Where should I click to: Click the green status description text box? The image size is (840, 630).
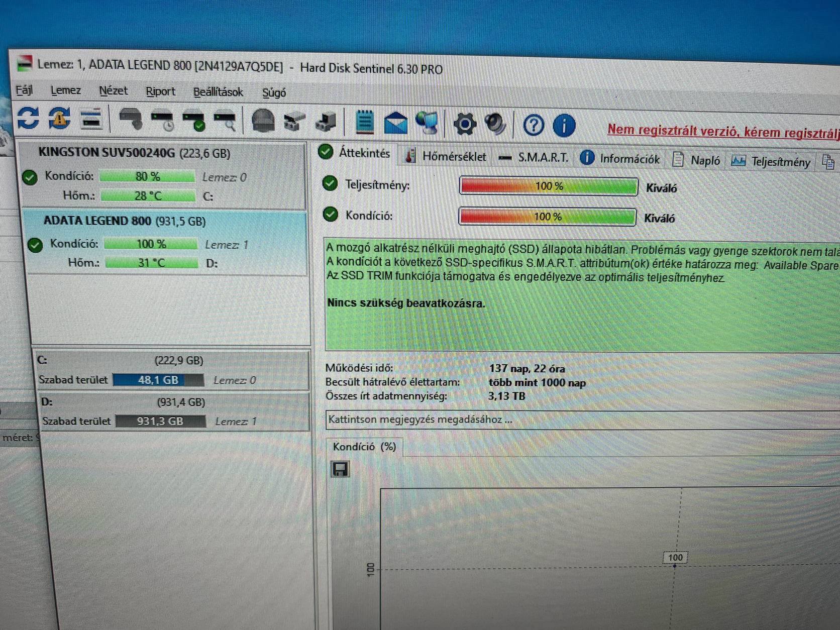(583, 294)
